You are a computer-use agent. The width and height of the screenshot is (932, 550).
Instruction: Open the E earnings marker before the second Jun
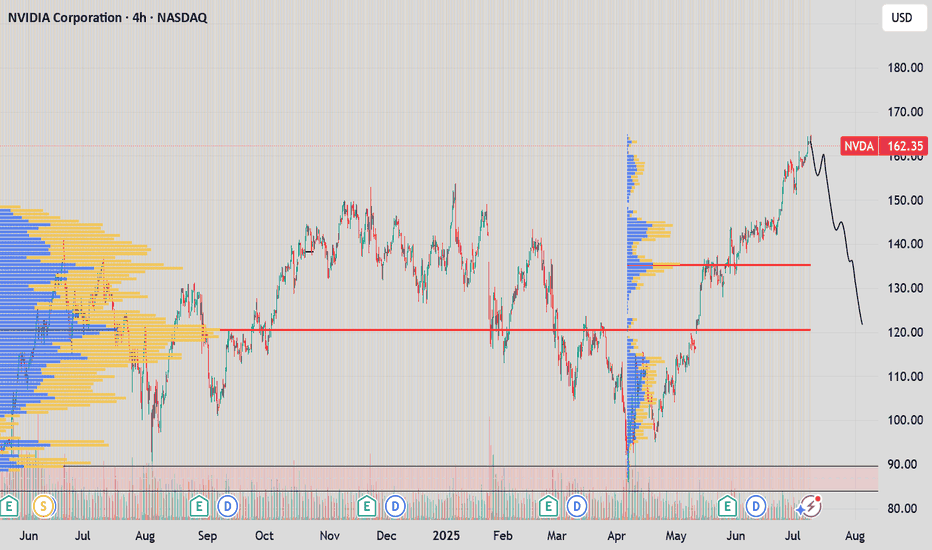pos(727,507)
